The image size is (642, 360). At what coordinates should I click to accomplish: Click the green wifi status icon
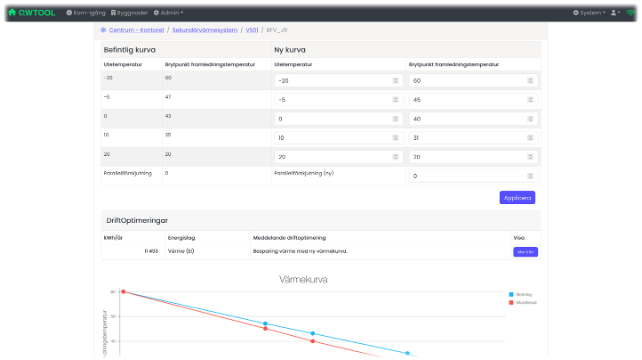pyautogui.click(x=631, y=13)
